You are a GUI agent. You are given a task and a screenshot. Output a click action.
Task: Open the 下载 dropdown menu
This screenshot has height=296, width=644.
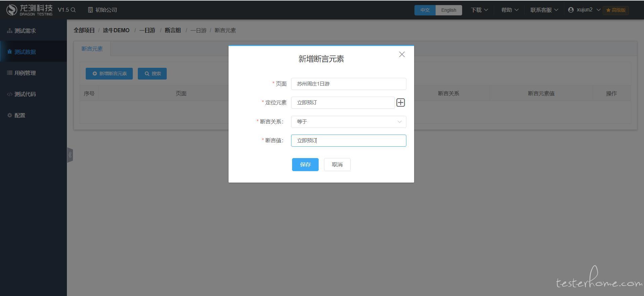tap(479, 10)
